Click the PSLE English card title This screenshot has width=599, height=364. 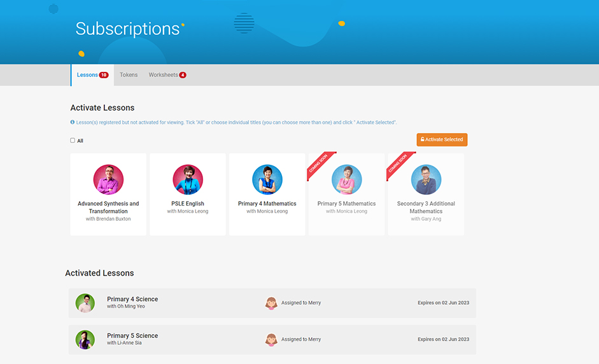click(x=188, y=204)
